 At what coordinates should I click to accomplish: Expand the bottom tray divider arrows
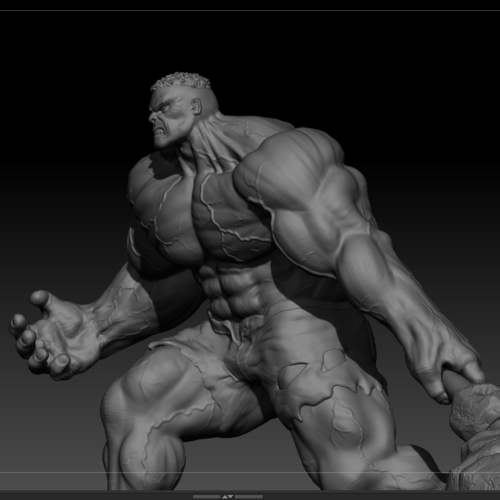click(x=228, y=497)
